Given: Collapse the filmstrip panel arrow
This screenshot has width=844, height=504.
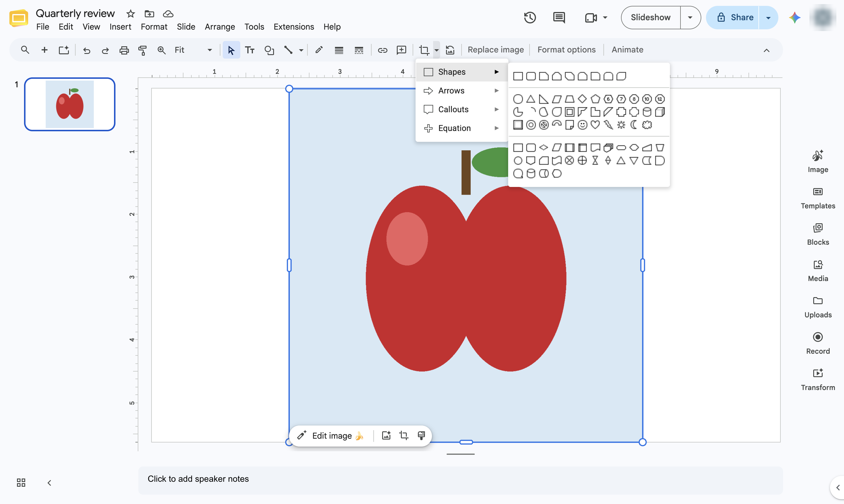Looking at the screenshot, I should tap(49, 483).
